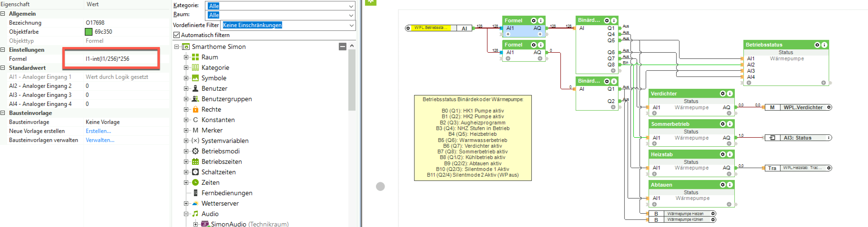Click the Kategorie icon in the tree

tap(195, 68)
